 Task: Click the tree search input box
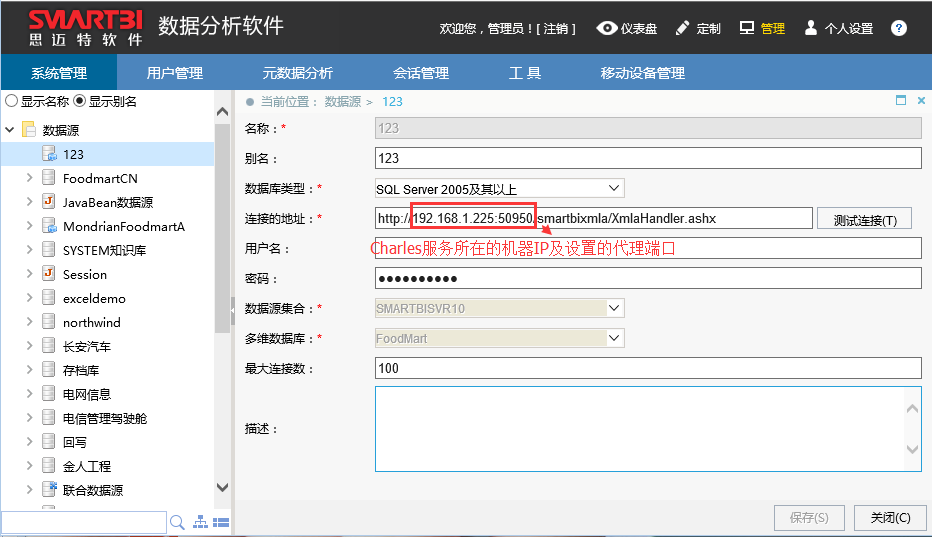pyautogui.click(x=84, y=523)
